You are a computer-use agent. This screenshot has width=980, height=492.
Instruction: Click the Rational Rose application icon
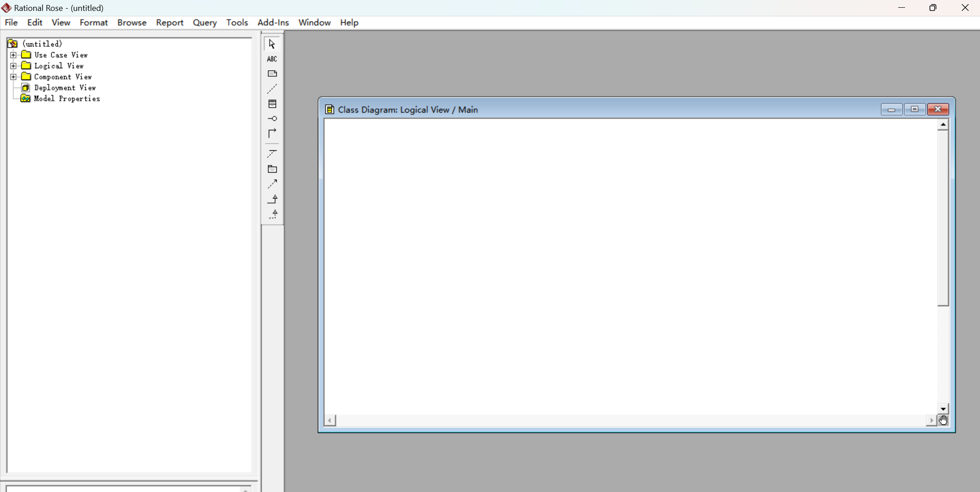[6, 8]
